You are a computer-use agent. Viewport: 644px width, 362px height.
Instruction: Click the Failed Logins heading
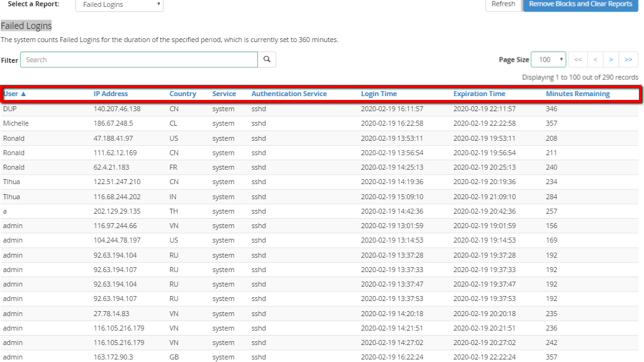pyautogui.click(x=26, y=25)
